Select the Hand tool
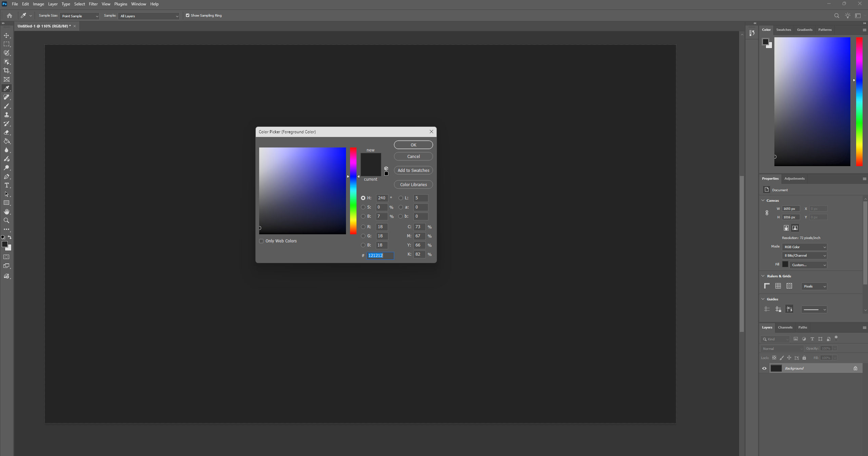This screenshot has height=456, width=868. coord(6,212)
